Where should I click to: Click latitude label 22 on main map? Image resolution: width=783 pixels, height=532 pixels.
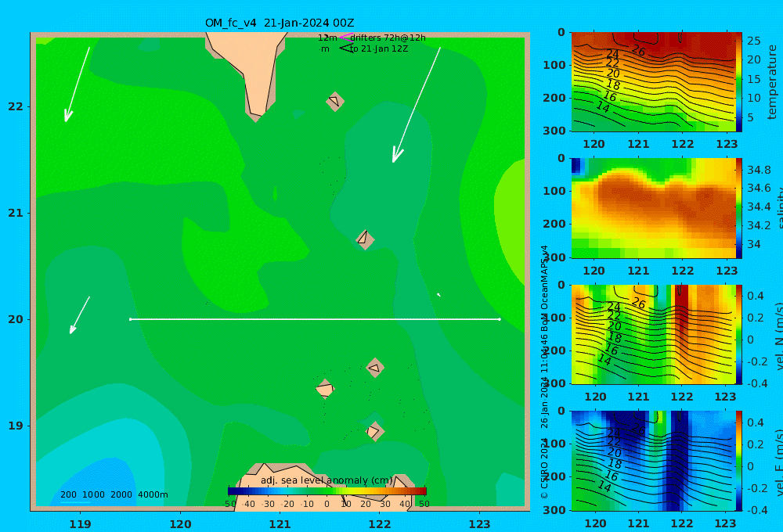pos(16,106)
